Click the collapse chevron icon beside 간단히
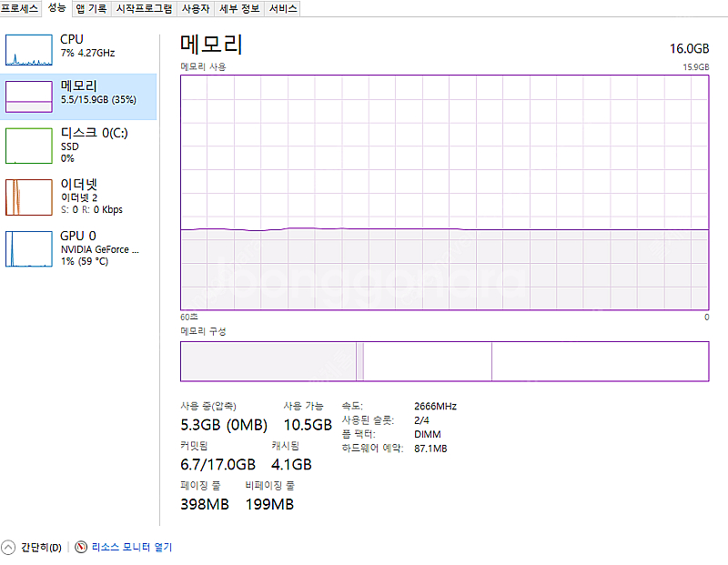The height and width of the screenshot is (565, 728). (x=9, y=547)
